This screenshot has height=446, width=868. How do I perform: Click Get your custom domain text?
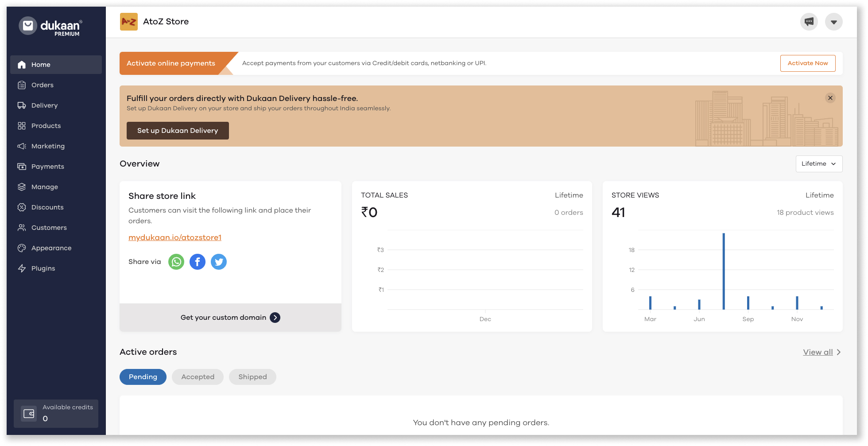[x=223, y=318]
